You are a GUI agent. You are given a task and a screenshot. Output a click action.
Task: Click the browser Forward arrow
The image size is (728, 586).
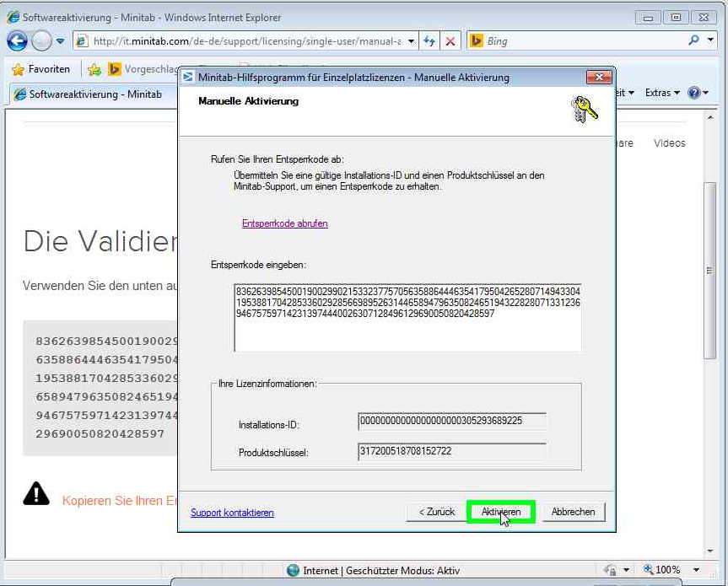pyautogui.click(x=42, y=41)
